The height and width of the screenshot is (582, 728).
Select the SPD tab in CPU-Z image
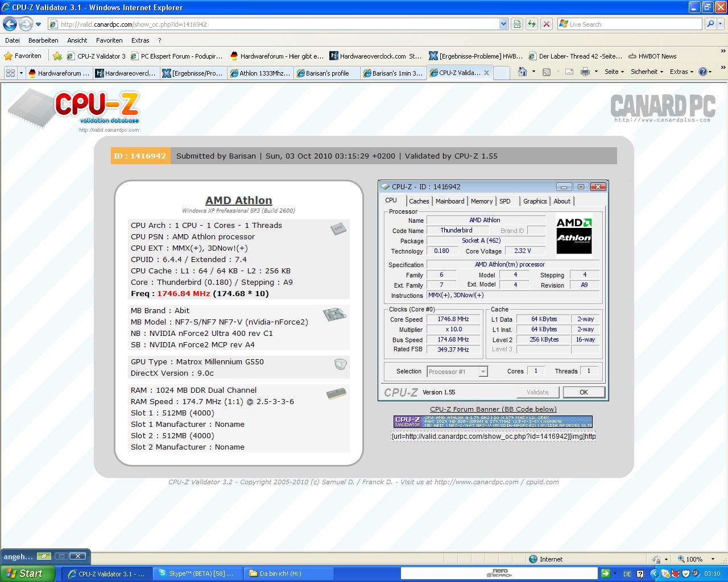[505, 201]
